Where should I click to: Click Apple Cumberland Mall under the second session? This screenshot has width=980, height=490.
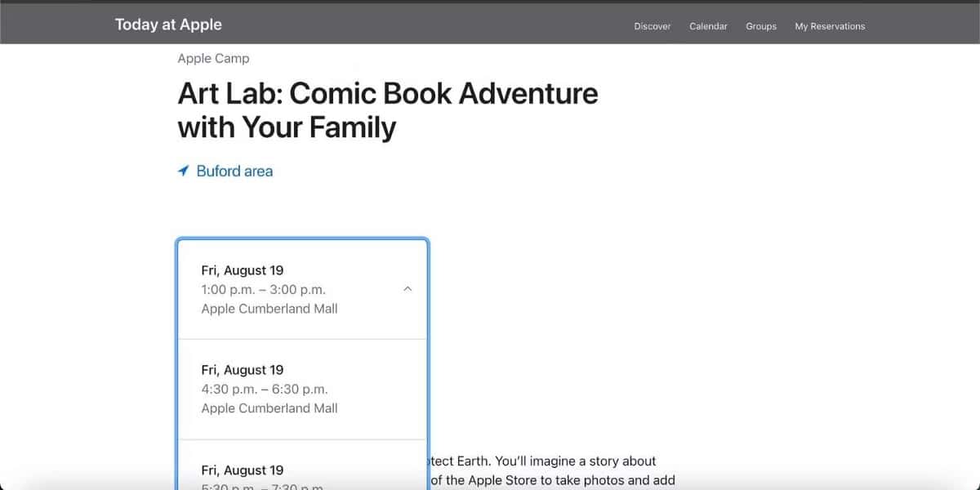269,408
